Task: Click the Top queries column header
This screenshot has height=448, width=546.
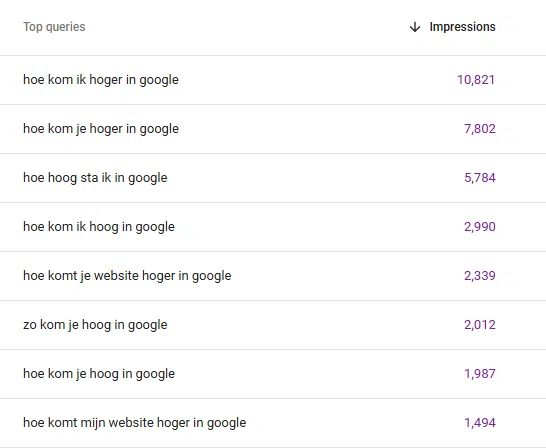Action: coord(54,27)
